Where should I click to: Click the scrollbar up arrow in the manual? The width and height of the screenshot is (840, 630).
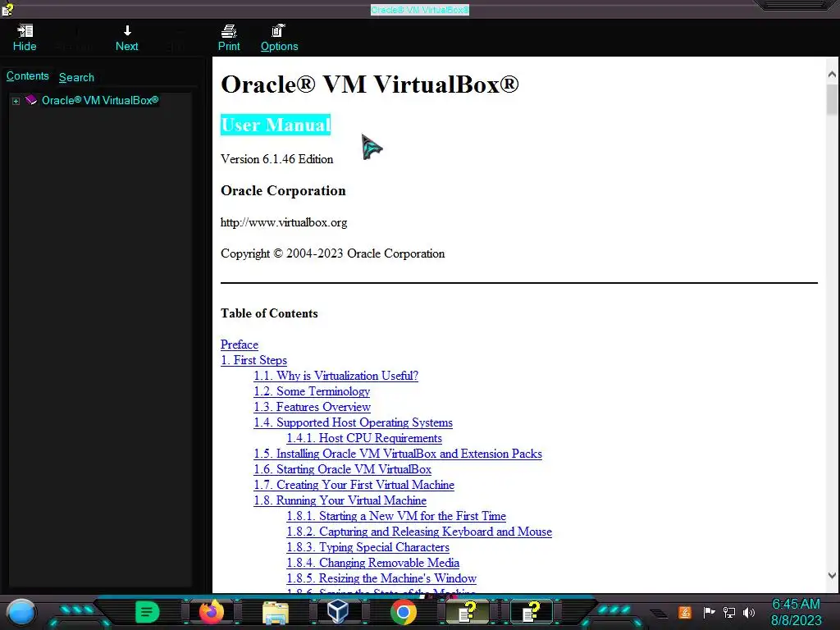coord(832,75)
